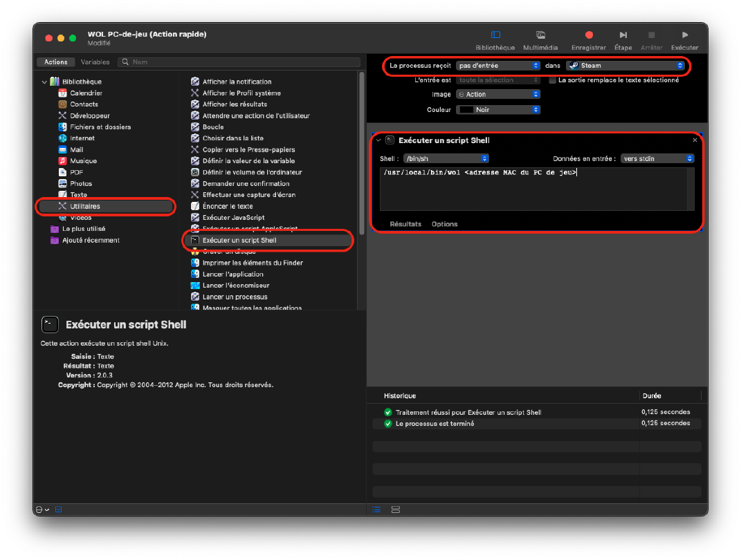Switch to flowchart view at bottom-right
The width and height of the screenshot is (741, 560).
click(x=395, y=510)
